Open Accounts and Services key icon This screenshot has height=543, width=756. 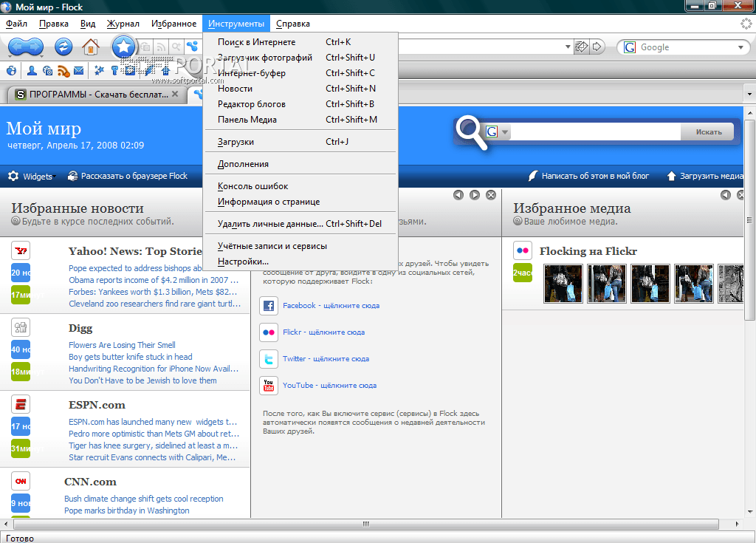tap(114, 71)
